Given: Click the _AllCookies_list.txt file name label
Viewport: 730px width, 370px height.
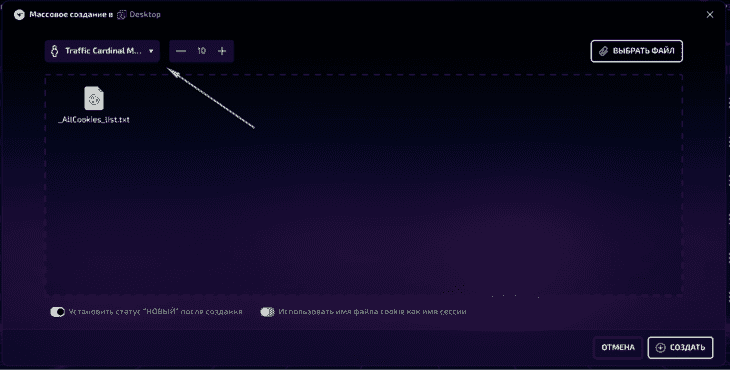Looking at the screenshot, I should tap(94, 120).
